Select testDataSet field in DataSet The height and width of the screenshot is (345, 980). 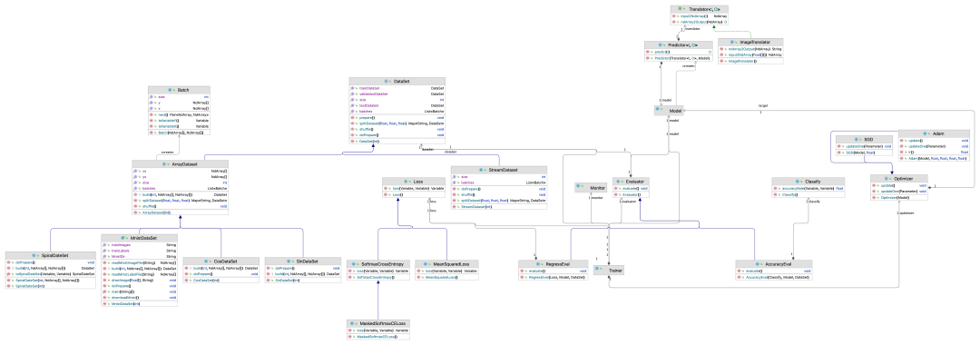397,105
